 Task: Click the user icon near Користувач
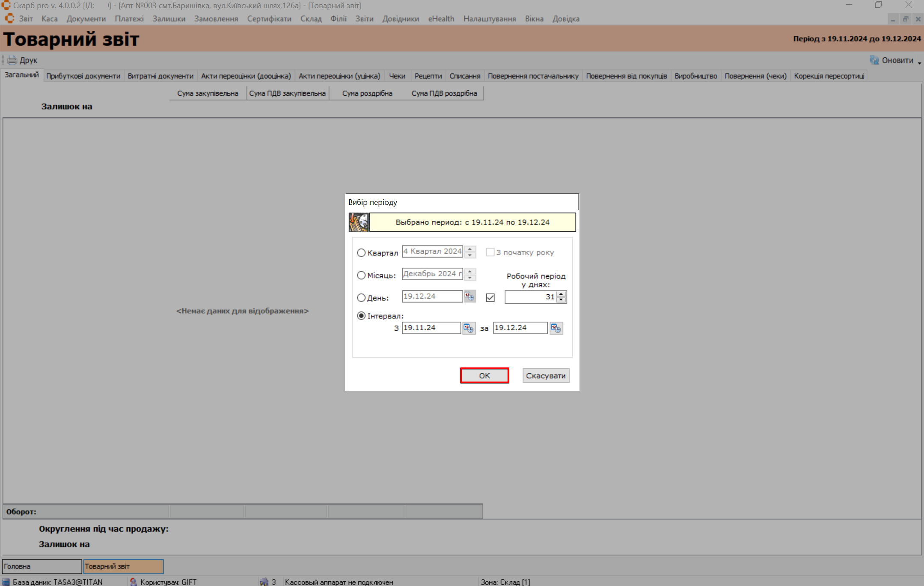[x=133, y=582]
